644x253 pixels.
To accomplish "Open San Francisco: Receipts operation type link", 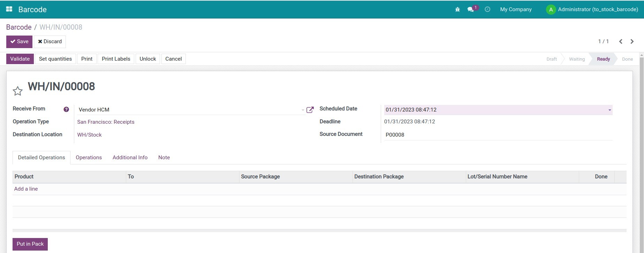I will (106, 122).
